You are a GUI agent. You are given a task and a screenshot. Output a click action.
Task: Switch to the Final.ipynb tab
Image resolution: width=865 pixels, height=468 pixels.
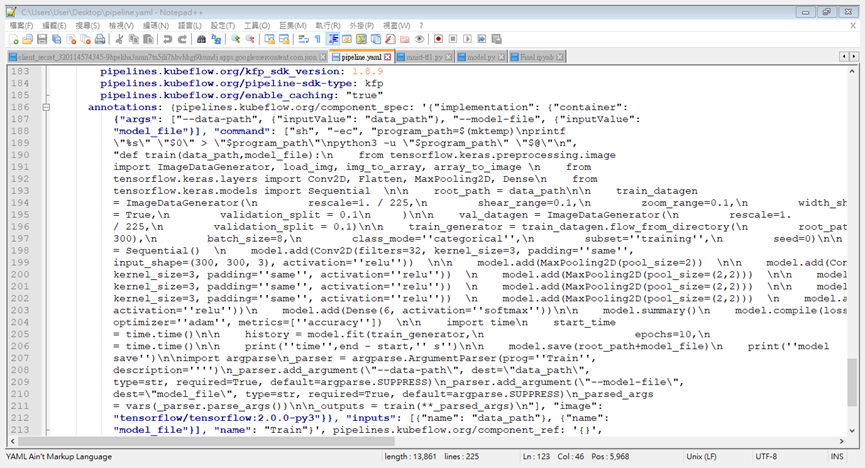pyautogui.click(x=536, y=57)
